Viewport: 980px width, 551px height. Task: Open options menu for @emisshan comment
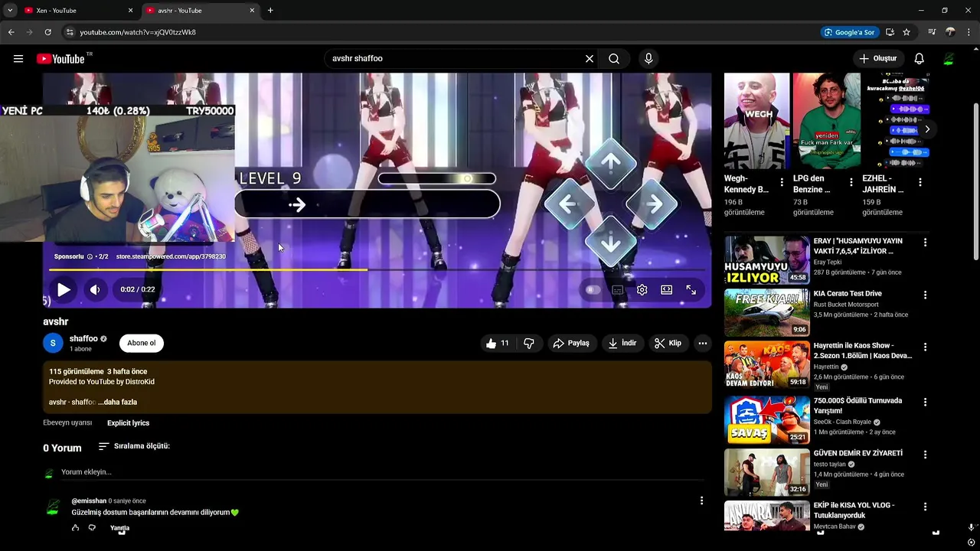click(x=701, y=500)
